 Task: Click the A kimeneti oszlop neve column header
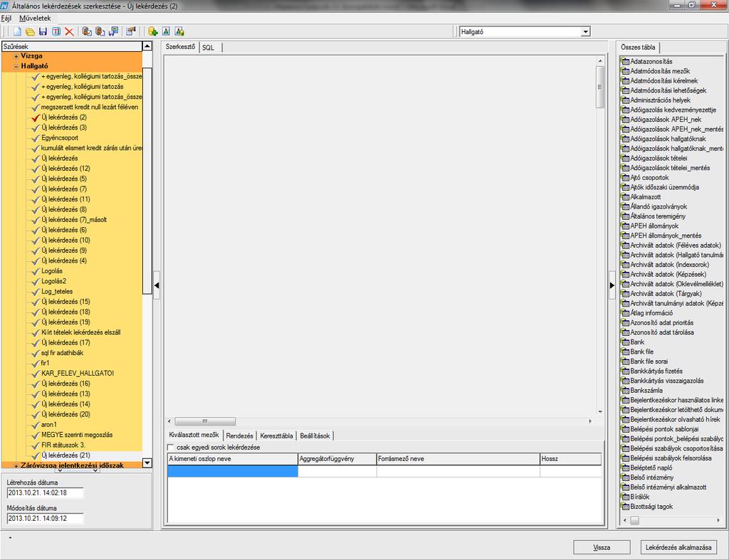[x=233, y=459]
